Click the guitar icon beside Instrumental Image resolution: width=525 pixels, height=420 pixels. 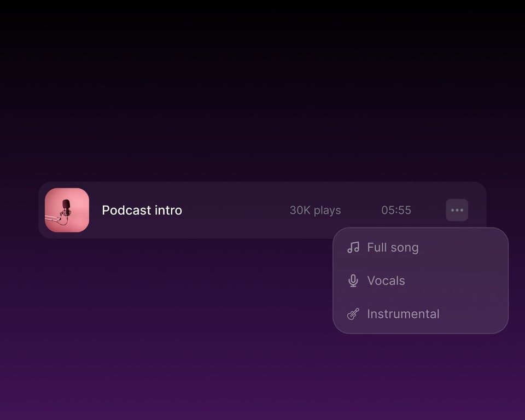[x=353, y=314]
